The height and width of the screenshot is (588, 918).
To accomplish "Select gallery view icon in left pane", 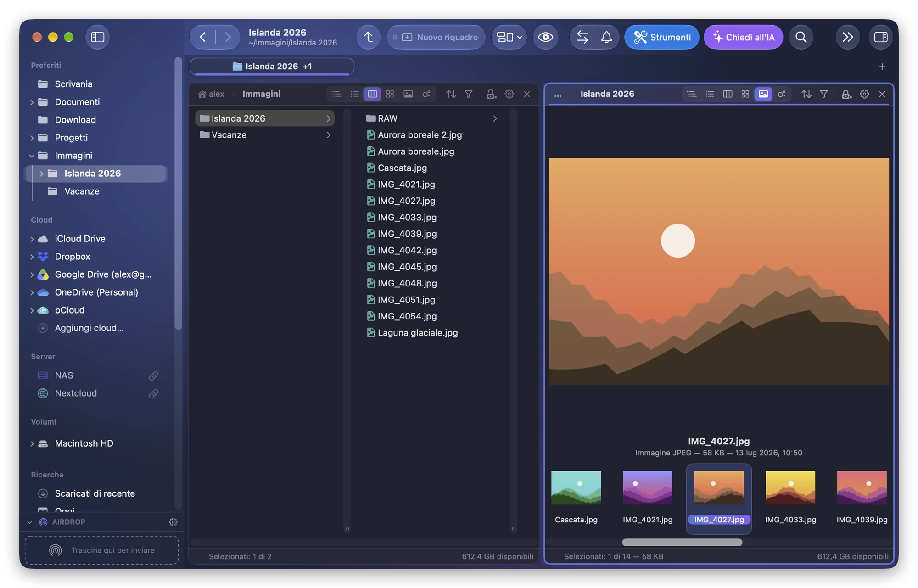I will point(408,94).
